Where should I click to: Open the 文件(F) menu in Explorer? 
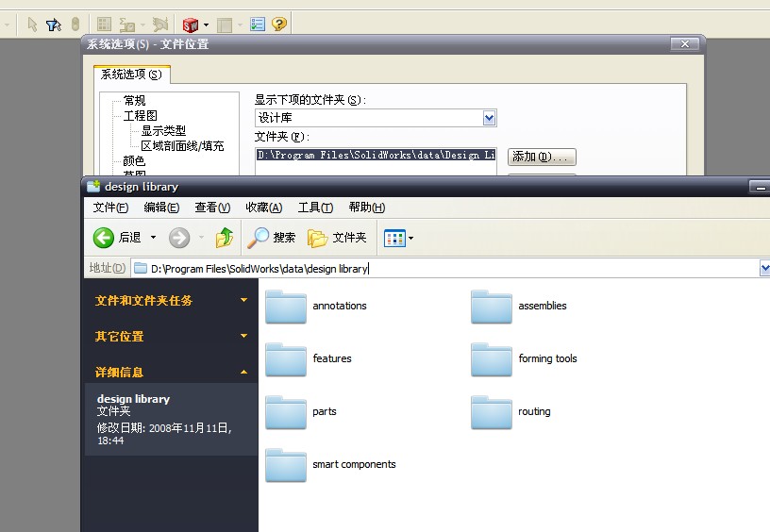pos(110,208)
